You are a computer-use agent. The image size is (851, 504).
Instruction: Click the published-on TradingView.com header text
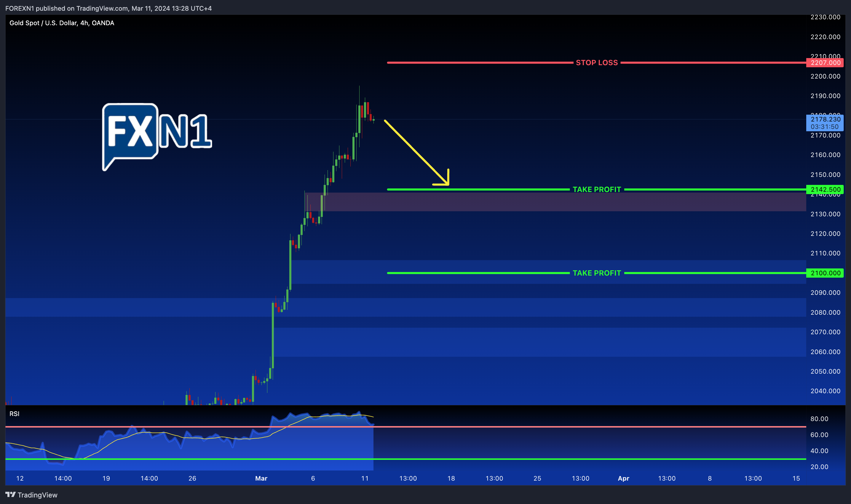click(x=108, y=8)
